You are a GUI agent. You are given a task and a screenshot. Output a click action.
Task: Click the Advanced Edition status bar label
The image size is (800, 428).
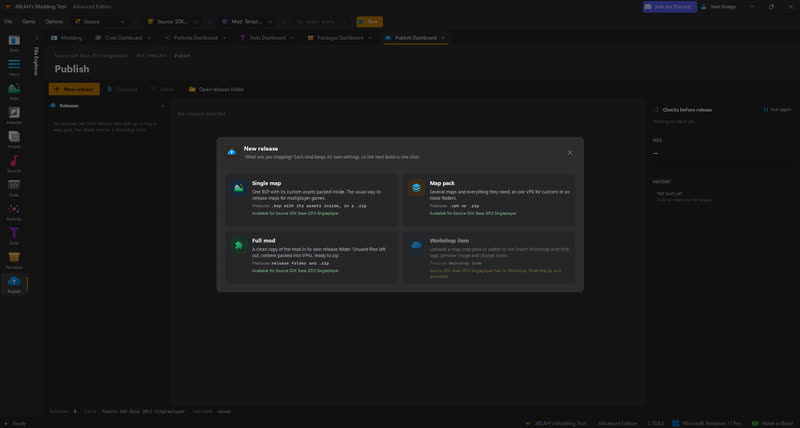[617, 423]
